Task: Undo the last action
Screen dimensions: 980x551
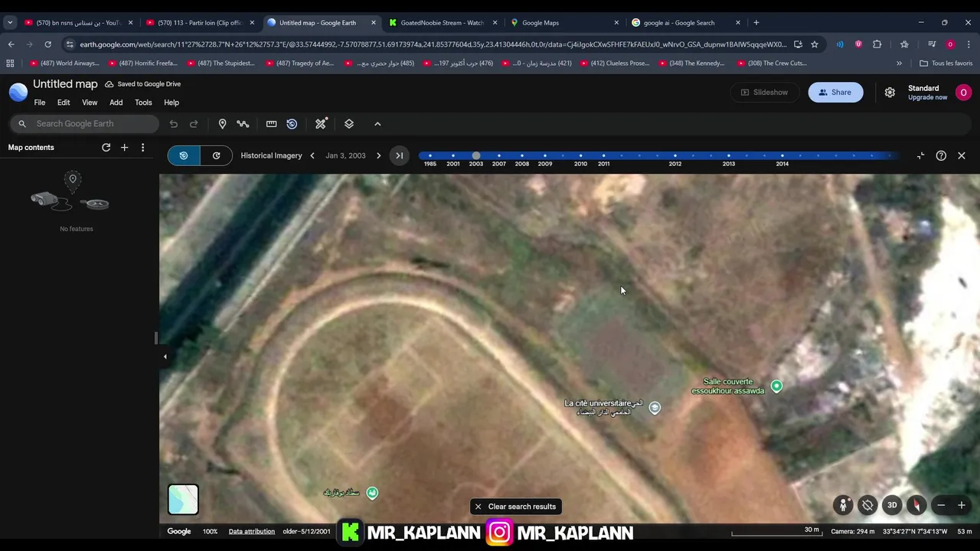Action: 174,124
